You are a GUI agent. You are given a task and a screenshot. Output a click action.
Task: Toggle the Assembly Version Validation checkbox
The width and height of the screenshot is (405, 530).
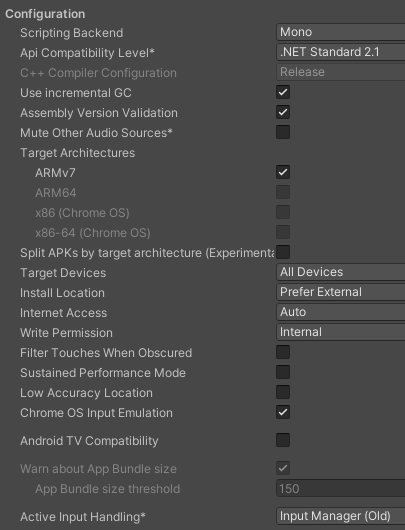click(283, 112)
